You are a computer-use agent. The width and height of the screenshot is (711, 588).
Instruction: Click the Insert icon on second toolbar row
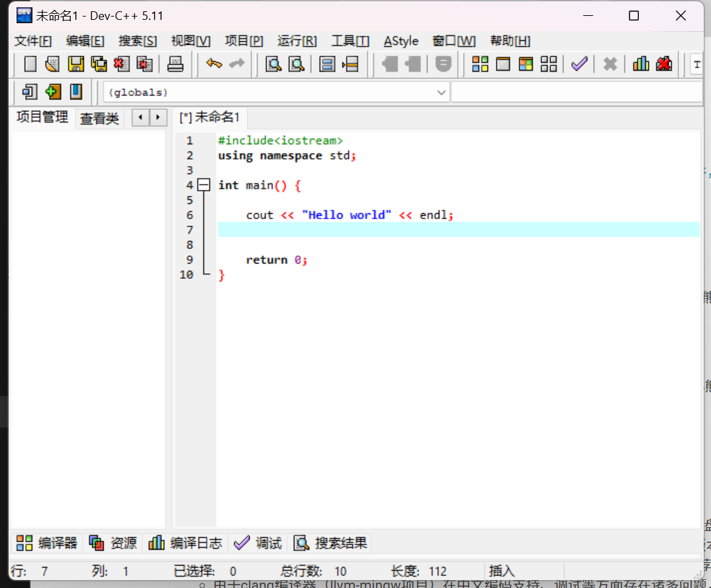[30, 91]
